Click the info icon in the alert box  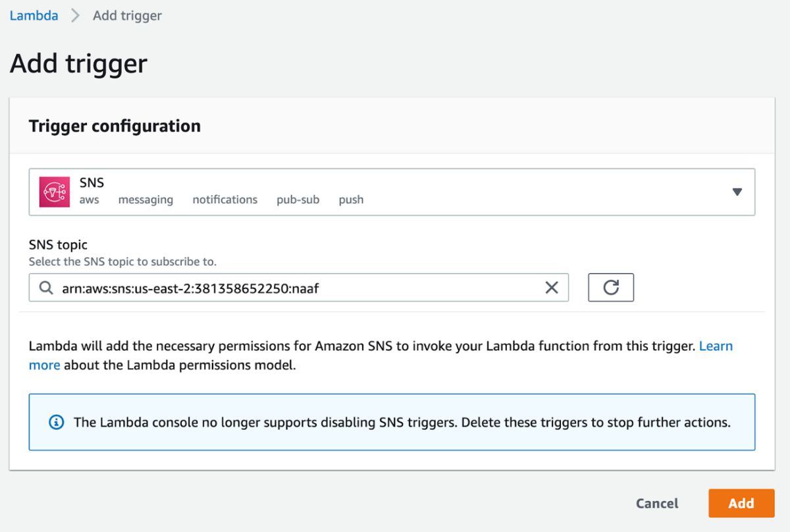pos(57,423)
